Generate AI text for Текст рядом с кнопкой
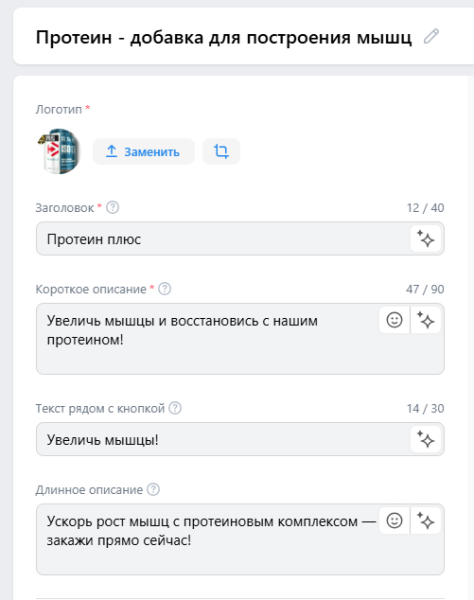474x600 pixels. (x=425, y=439)
